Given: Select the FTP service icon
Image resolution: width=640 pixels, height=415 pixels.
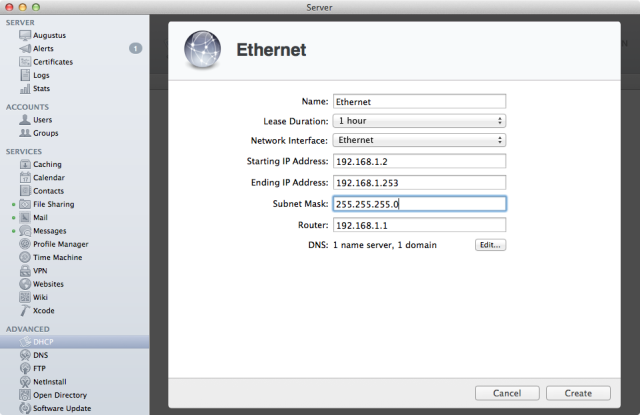Looking at the screenshot, I should click(x=25, y=368).
